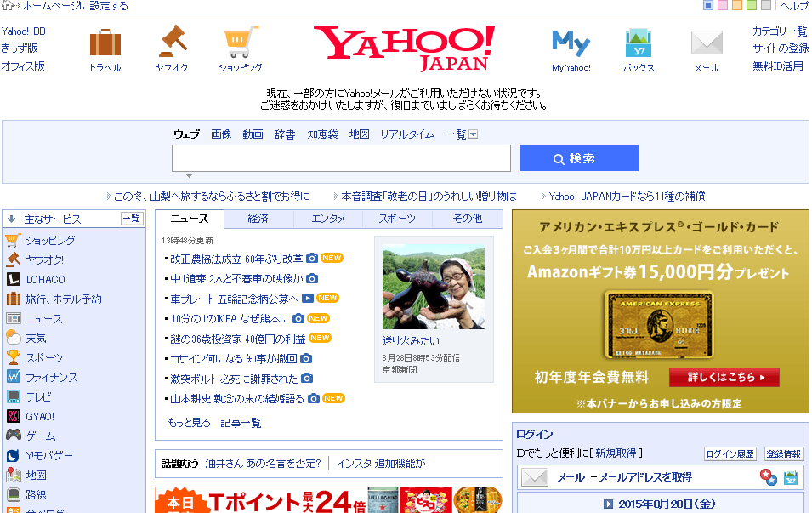Click sidebar Y!モバゲー icon

point(13,455)
